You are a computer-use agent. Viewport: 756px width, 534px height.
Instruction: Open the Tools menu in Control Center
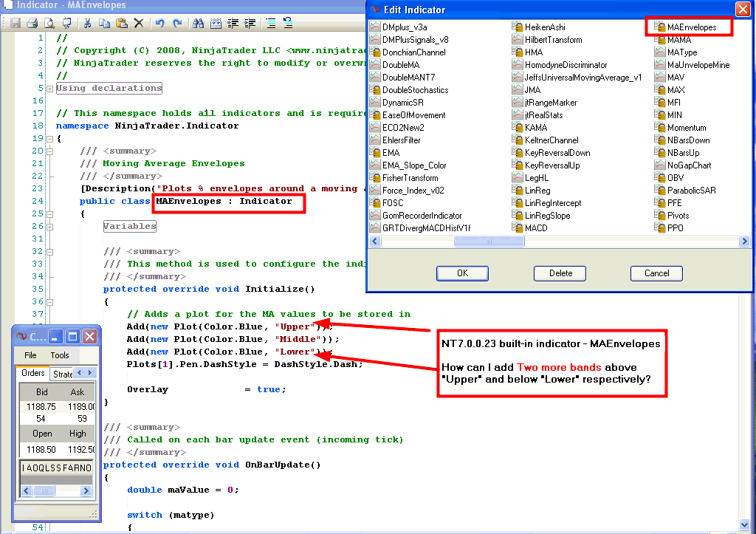60,355
